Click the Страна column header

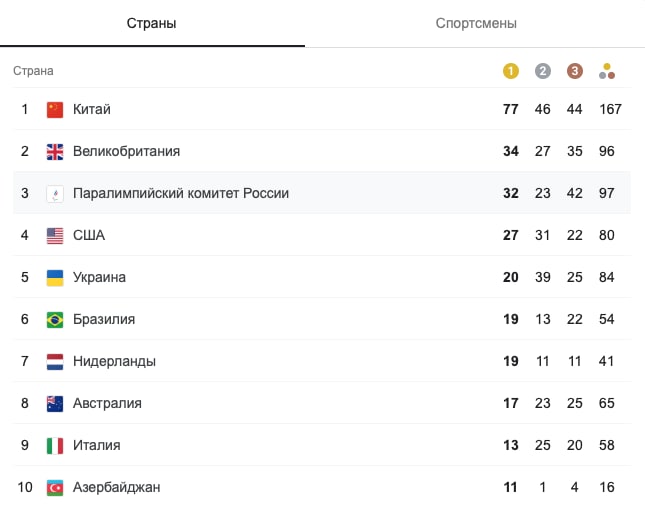click(x=33, y=71)
